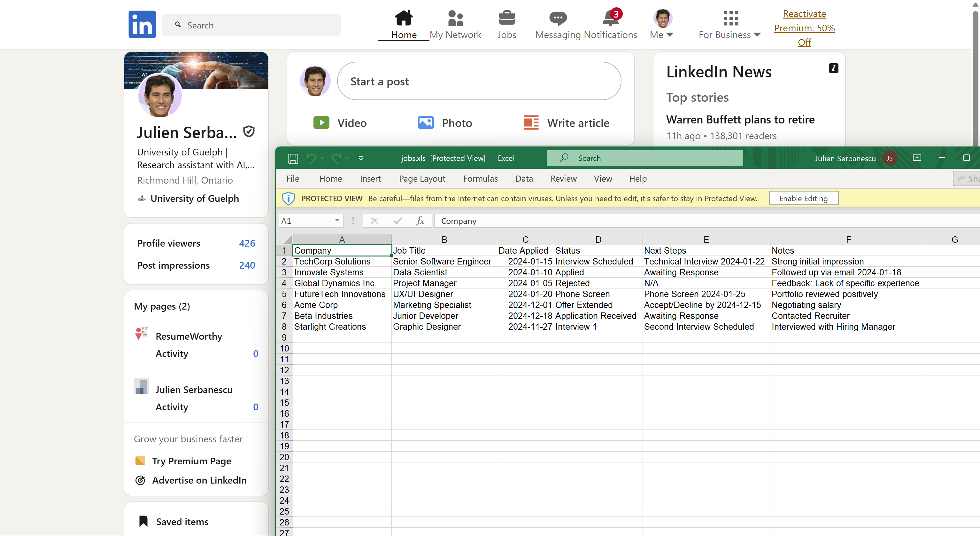
Task: Click the Insert Function fx icon
Action: (420, 221)
